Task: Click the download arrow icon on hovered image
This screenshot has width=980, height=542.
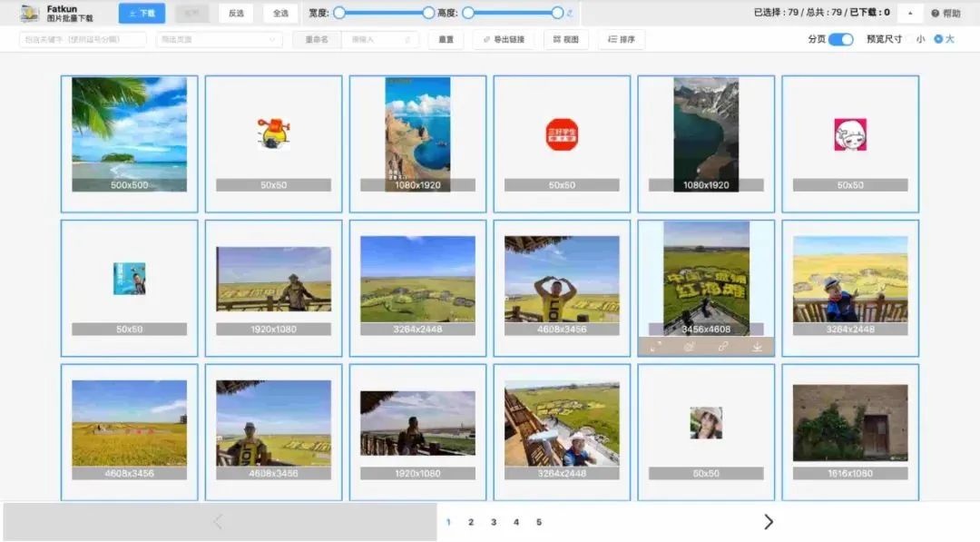Action: (756, 346)
